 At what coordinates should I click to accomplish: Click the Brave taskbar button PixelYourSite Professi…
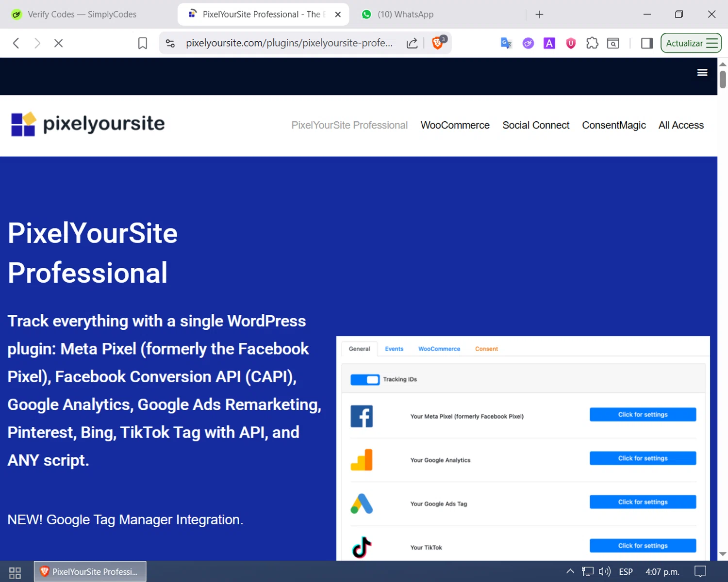coord(90,572)
